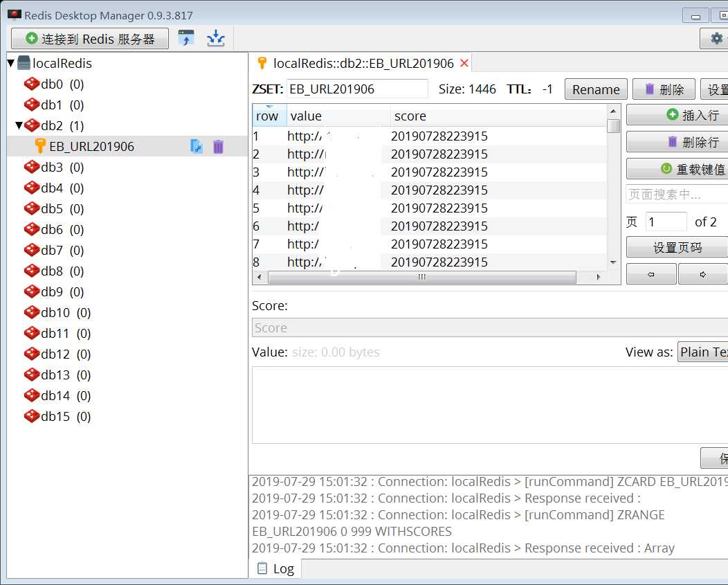This screenshot has width=728, height=585.
Task: Select row 4 in the ZSET table
Action: [430, 190]
